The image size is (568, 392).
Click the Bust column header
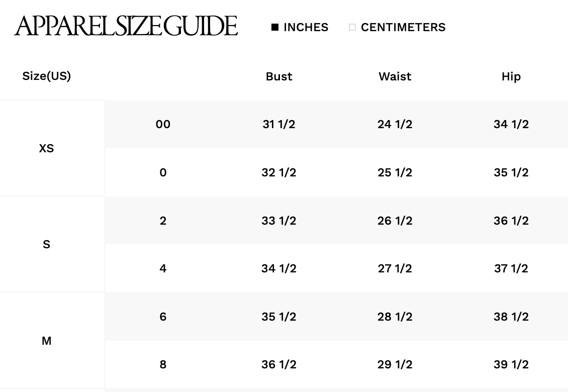tap(279, 76)
